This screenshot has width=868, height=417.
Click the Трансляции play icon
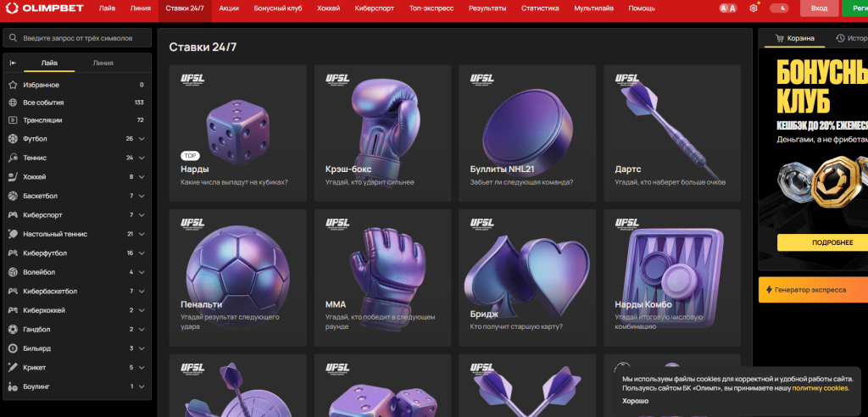click(14, 120)
